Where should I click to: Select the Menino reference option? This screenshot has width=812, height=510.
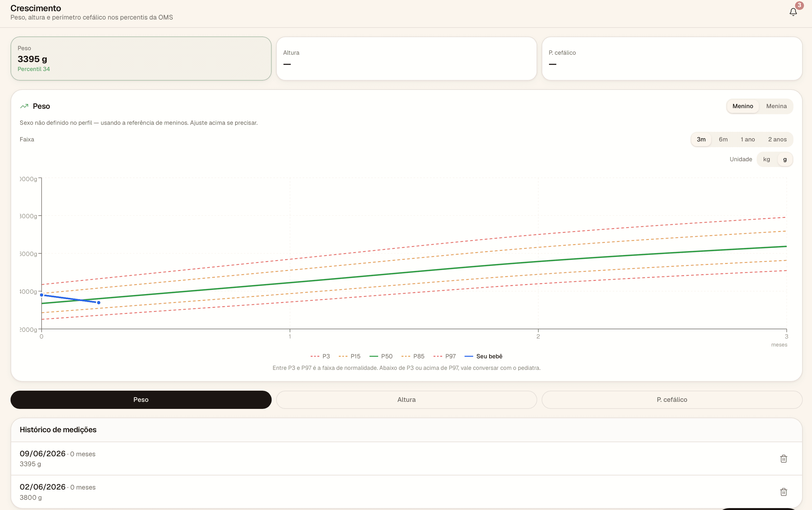[x=743, y=106]
